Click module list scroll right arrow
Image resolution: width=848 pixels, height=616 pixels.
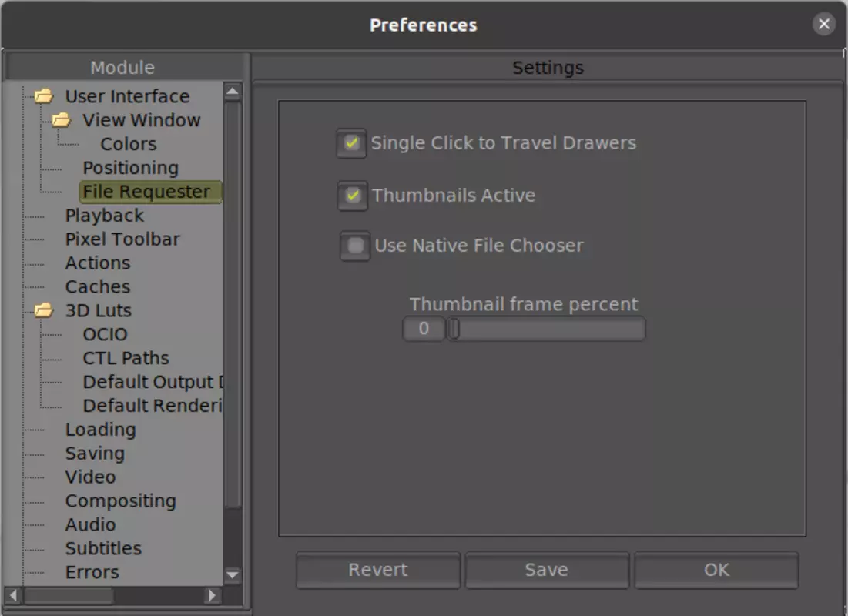click(213, 595)
